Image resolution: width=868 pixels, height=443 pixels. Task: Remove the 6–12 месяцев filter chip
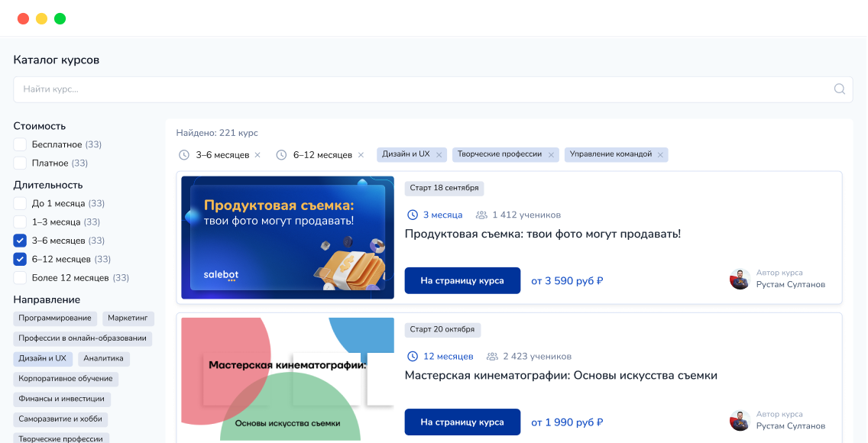coord(361,155)
